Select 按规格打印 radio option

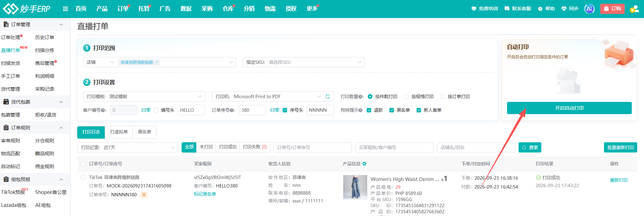coord(406,96)
